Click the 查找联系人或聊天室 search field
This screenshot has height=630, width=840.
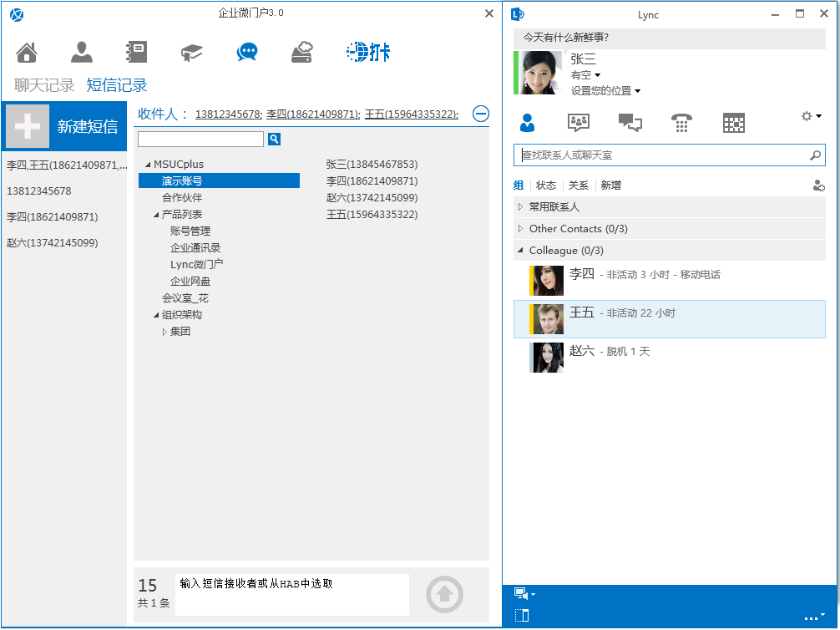click(x=669, y=155)
